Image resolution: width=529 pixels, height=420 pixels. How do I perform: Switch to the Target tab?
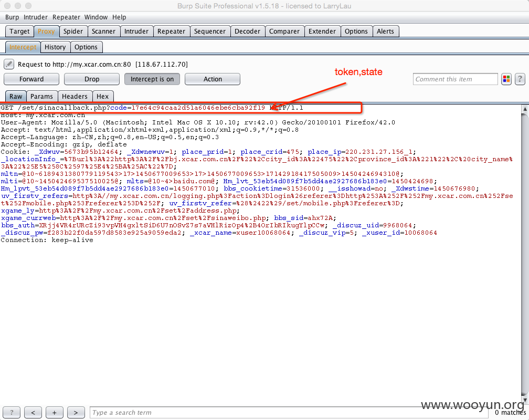coord(19,31)
